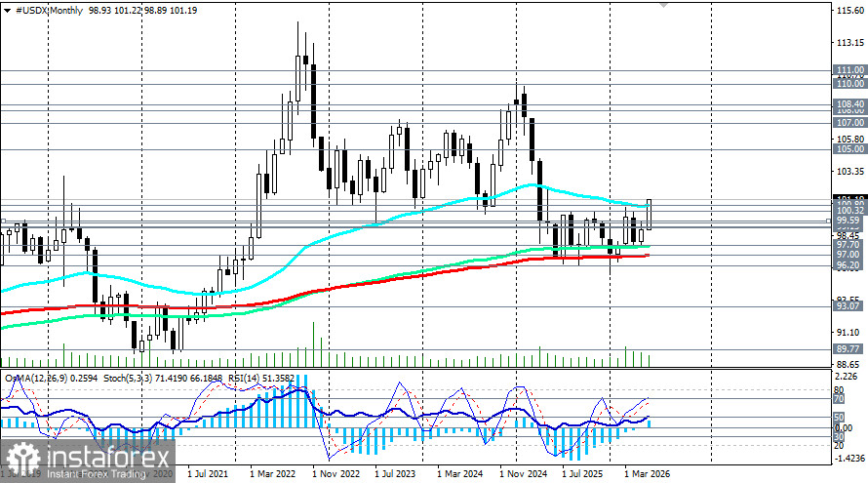
Task: Click the OsMA(12,26,9) 0.2594 indicator label
Action: (52, 379)
